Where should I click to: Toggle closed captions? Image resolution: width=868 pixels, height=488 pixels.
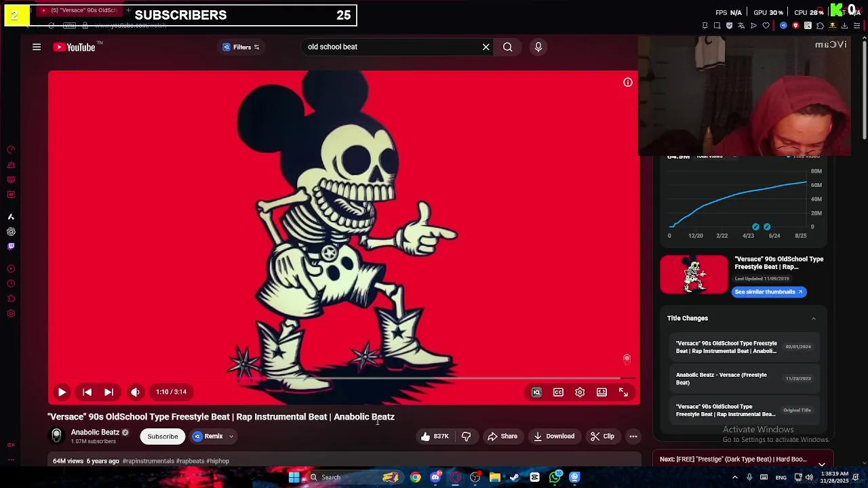(x=558, y=392)
